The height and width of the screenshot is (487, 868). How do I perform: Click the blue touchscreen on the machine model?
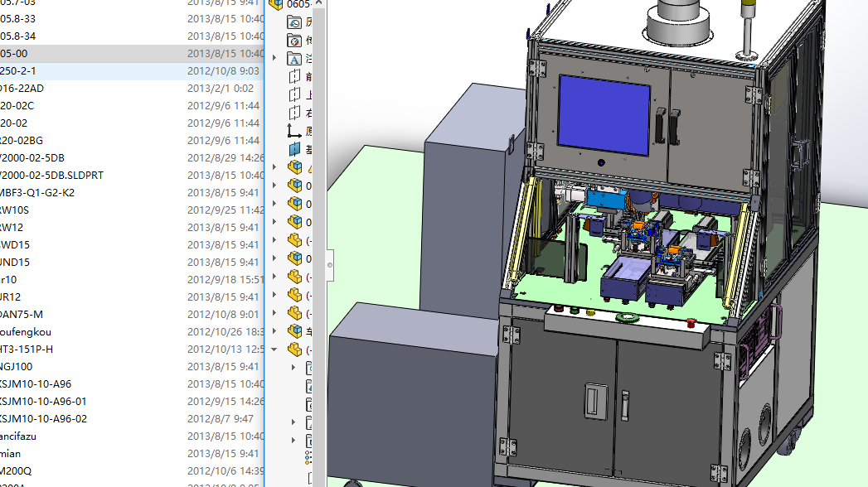coord(604,115)
